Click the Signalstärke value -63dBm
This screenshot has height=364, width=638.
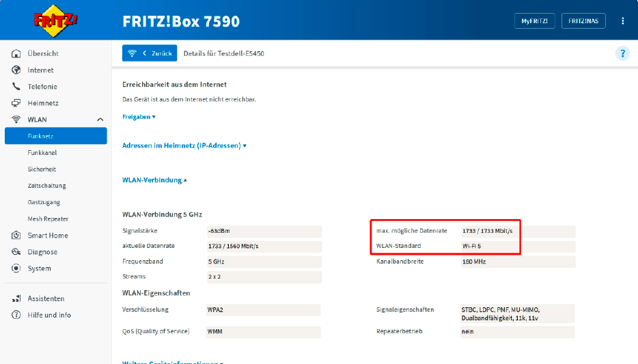[x=264, y=231]
